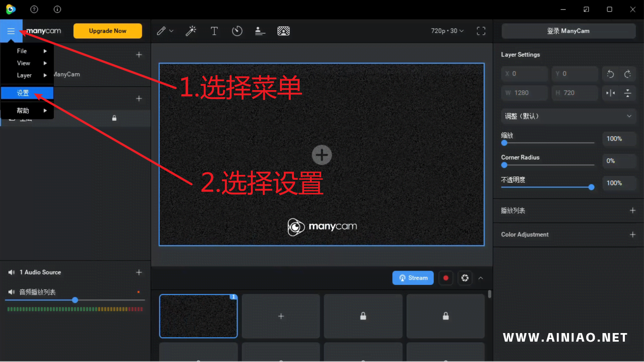This screenshot has width=644, height=362.
Task: Add item to 播放列表
Action: click(x=633, y=210)
